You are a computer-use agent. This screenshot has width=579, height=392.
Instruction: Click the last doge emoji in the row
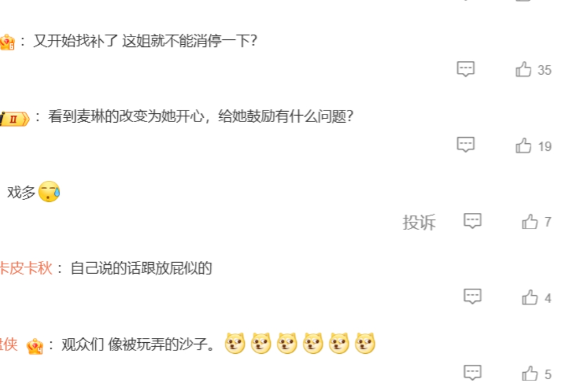[365, 343]
